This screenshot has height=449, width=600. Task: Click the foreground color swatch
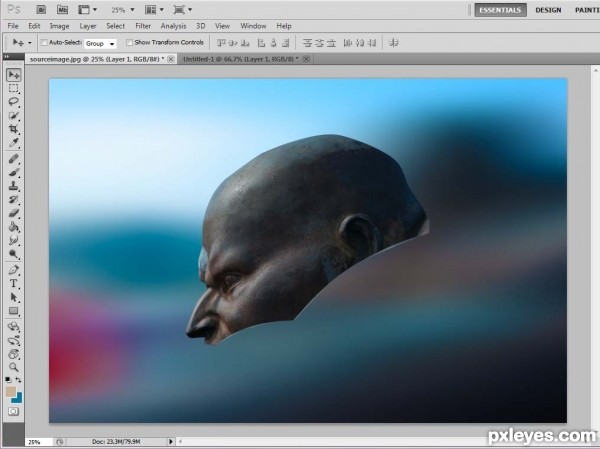tap(10, 391)
